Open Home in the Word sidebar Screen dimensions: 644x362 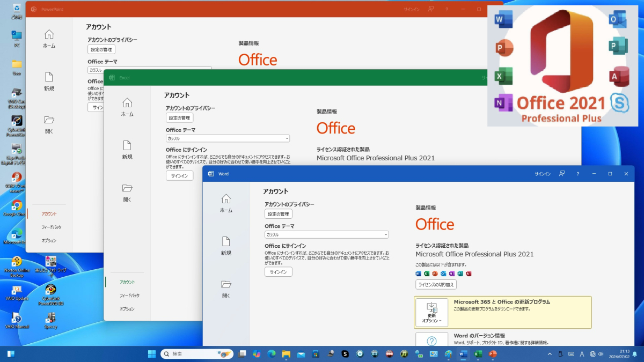click(226, 203)
